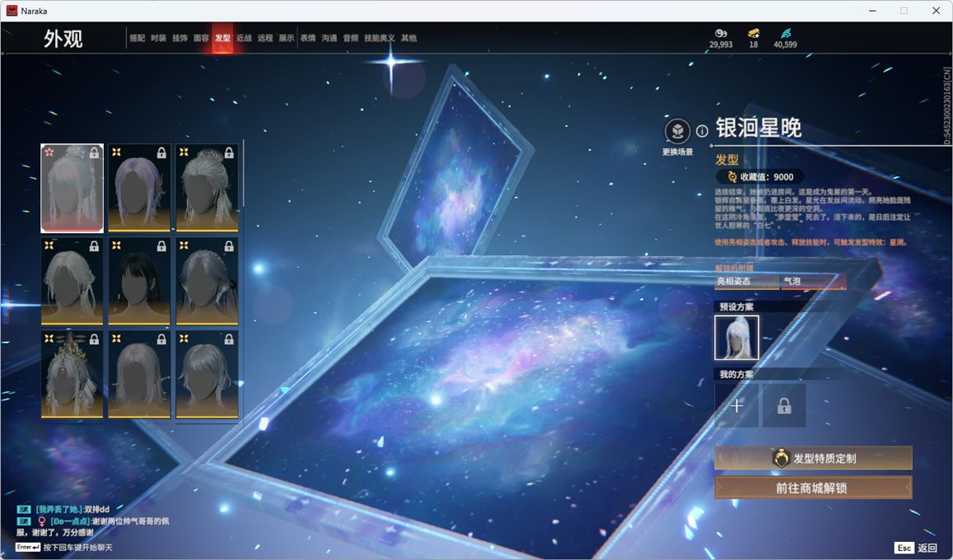Click the 气泡 bonus item
The image size is (953, 560).
[813, 281]
